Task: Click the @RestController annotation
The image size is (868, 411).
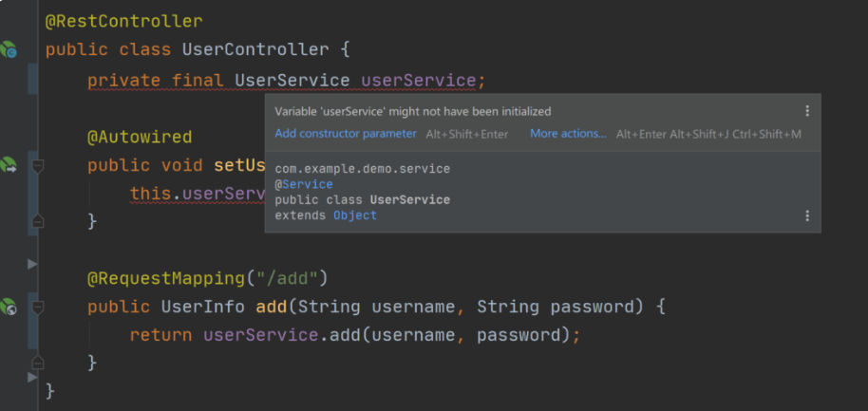Action: click(124, 22)
